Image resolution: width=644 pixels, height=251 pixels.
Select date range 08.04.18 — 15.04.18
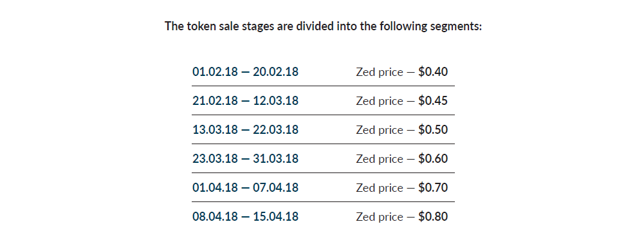click(245, 216)
